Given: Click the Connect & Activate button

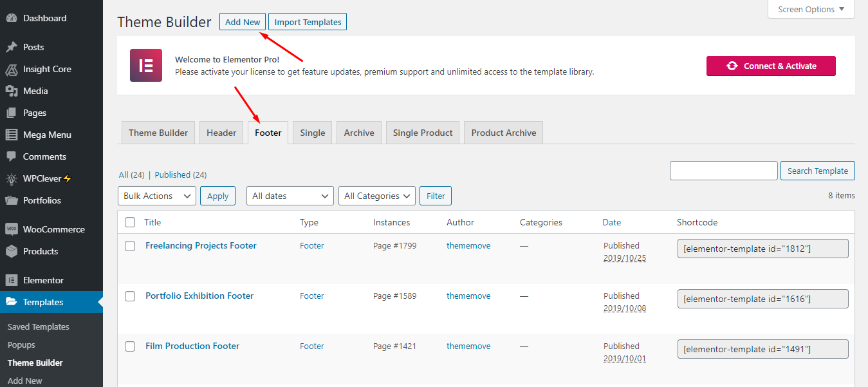Looking at the screenshot, I should tap(771, 66).
